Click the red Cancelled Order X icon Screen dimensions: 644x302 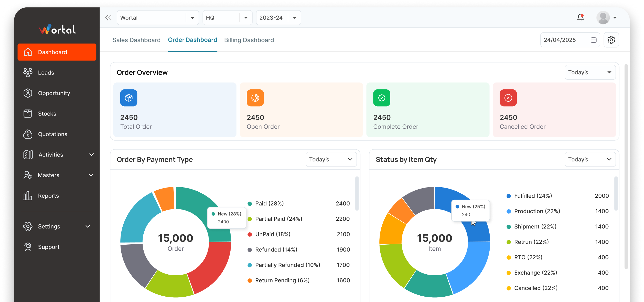508,98
